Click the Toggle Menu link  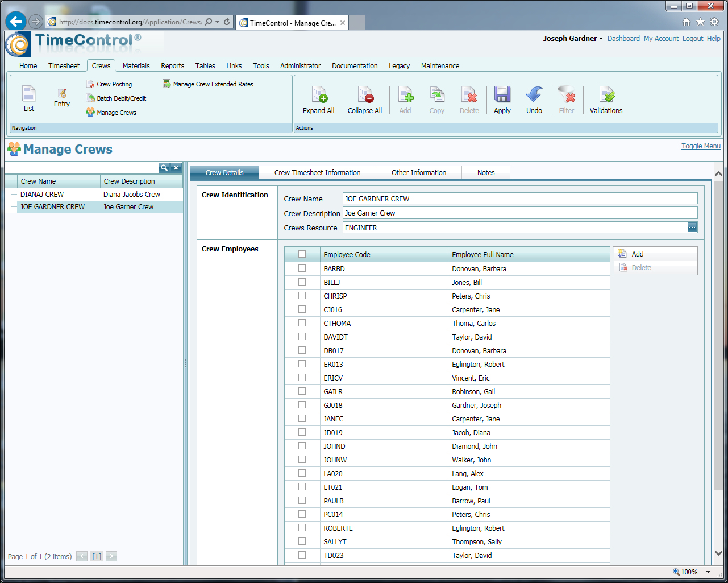pyautogui.click(x=701, y=146)
